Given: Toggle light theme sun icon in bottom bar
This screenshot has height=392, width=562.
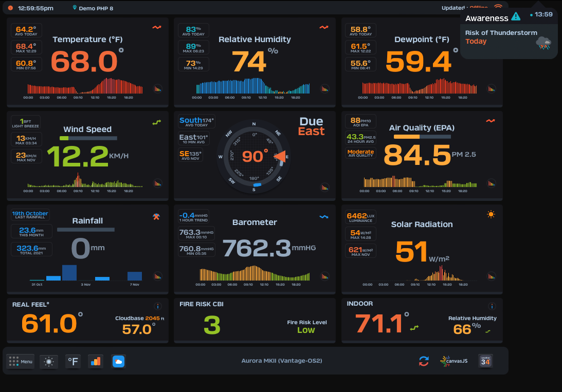Looking at the screenshot, I should coord(49,362).
